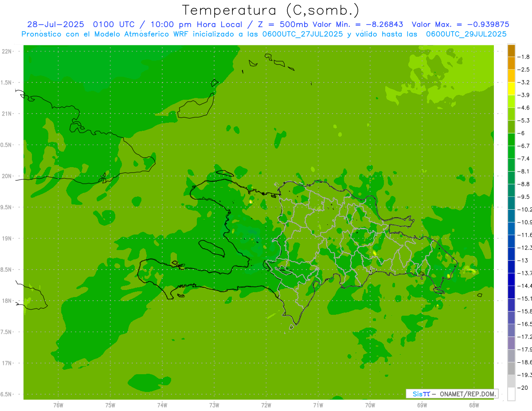
Task: Select the "Valor Max. = -0.939875" text
Action: (x=460, y=24)
